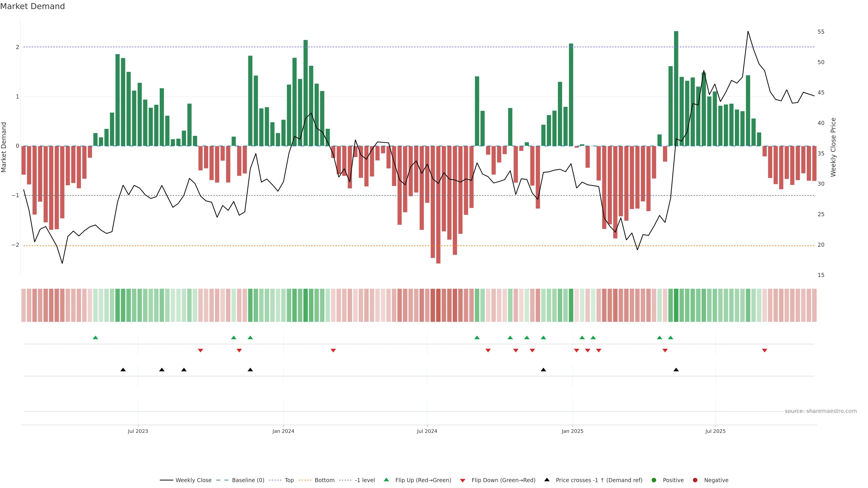Click leftmost green flip-up triangle marker

pyautogui.click(x=95, y=338)
